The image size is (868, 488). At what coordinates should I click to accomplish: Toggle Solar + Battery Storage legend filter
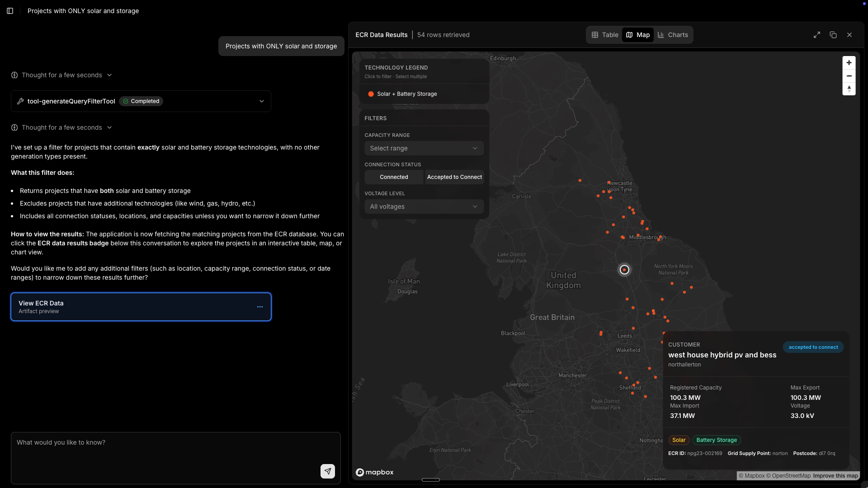402,94
